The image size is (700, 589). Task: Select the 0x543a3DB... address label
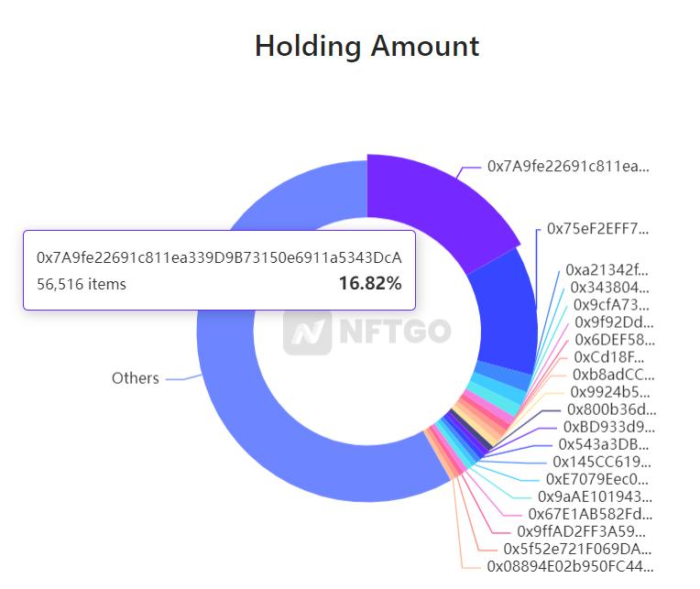click(x=604, y=444)
